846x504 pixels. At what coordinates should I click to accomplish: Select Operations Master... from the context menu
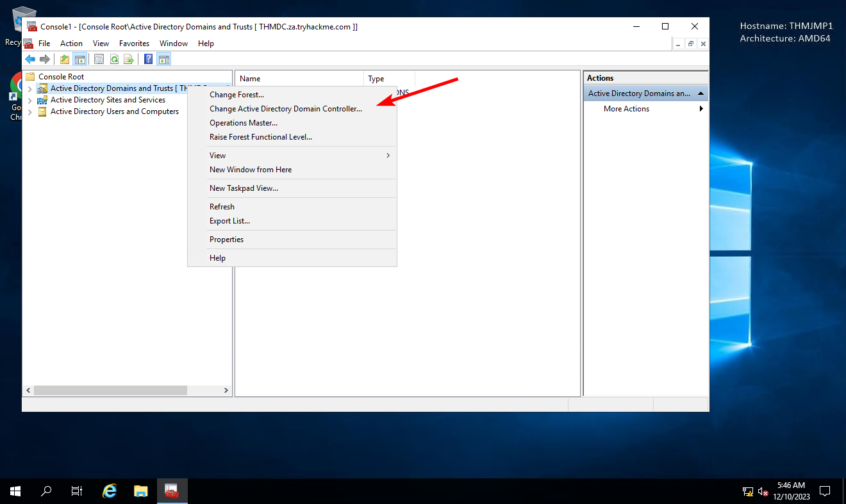tap(292, 123)
